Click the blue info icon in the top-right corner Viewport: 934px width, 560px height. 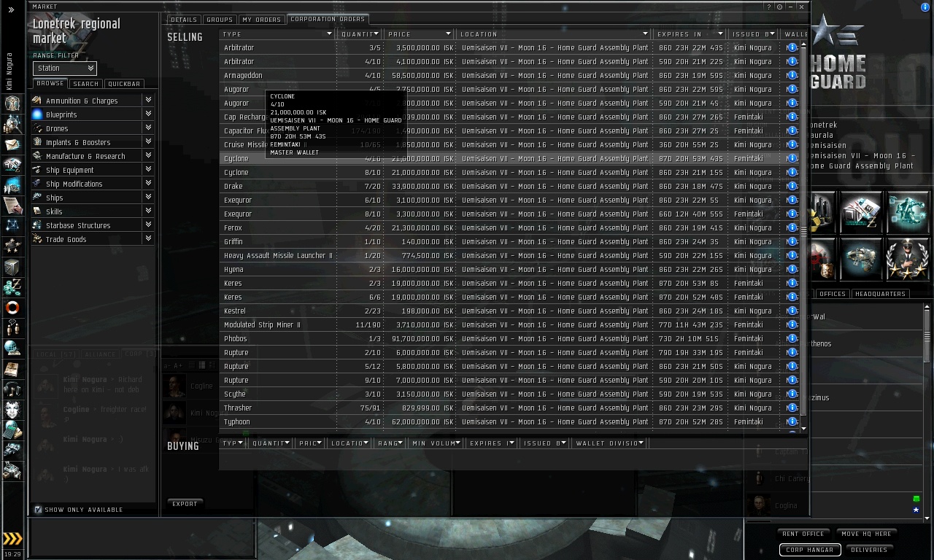926,7
